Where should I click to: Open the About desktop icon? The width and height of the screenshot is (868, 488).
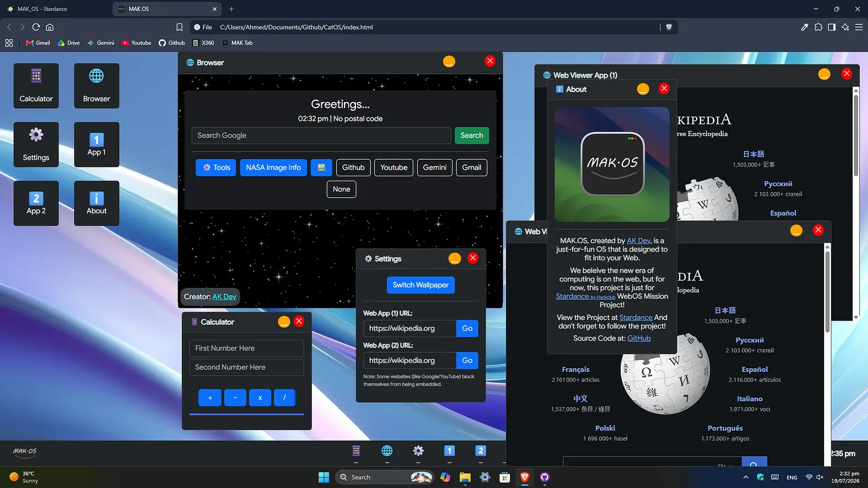[97, 203]
